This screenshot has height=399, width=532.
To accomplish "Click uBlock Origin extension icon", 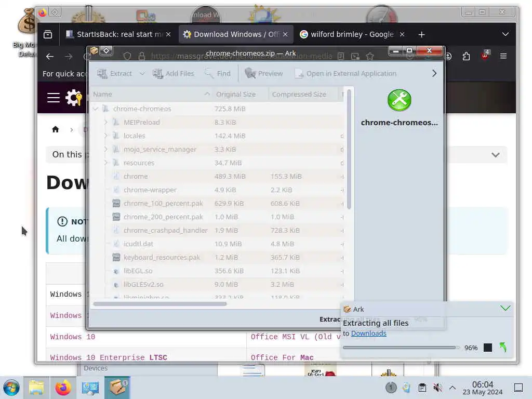I will point(485,55).
